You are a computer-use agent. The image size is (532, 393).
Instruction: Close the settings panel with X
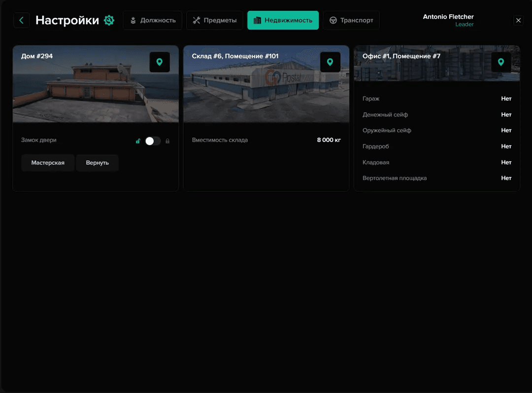518,20
